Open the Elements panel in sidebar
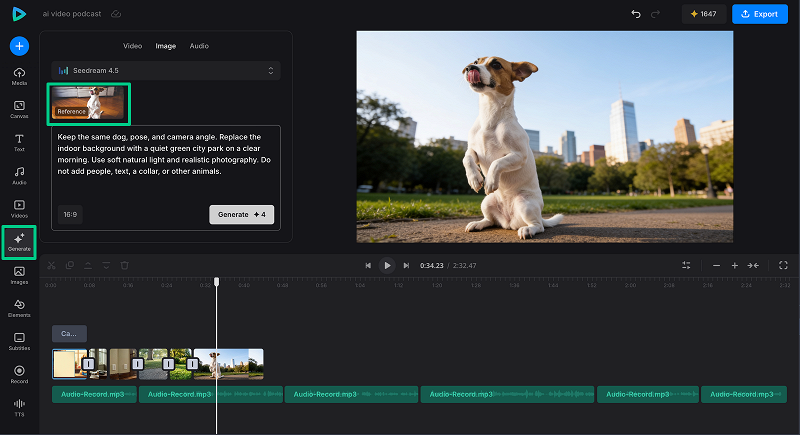Viewport: 800px width, 435px height. pos(19,309)
